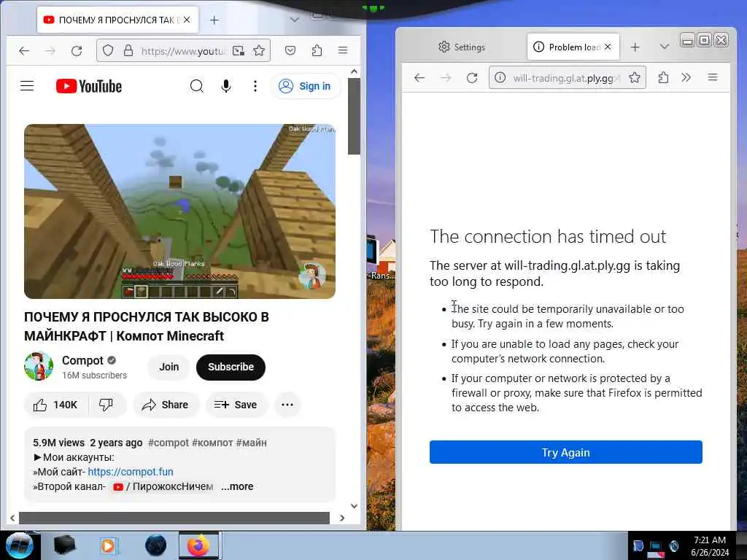The height and width of the screenshot is (560, 747).
Task: Show more tools overflow chevron
Action: (686, 77)
